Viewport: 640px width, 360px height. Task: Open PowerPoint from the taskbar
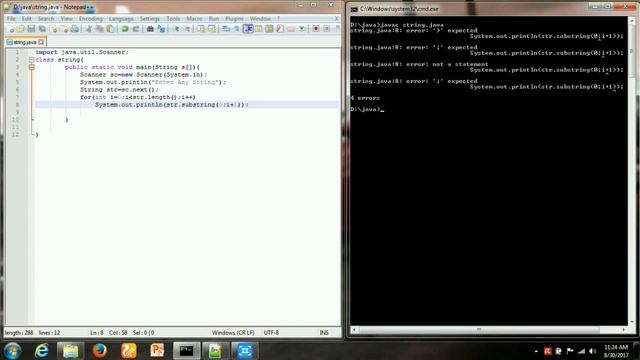(x=157, y=351)
